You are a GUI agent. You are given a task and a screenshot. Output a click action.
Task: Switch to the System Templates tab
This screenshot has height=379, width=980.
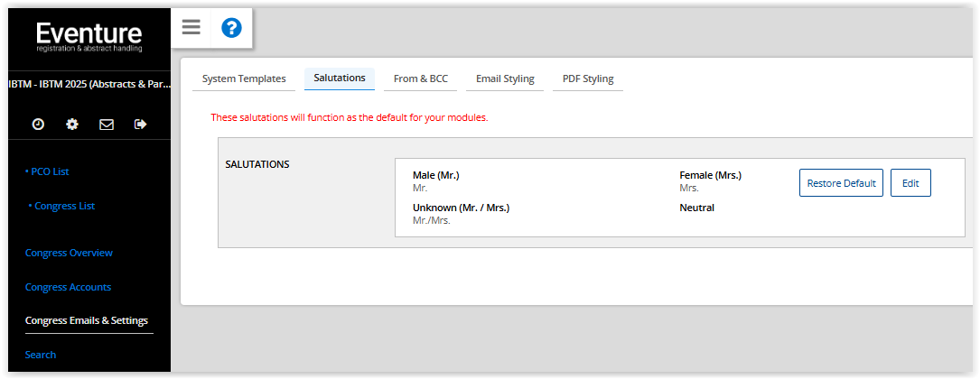pyautogui.click(x=244, y=79)
